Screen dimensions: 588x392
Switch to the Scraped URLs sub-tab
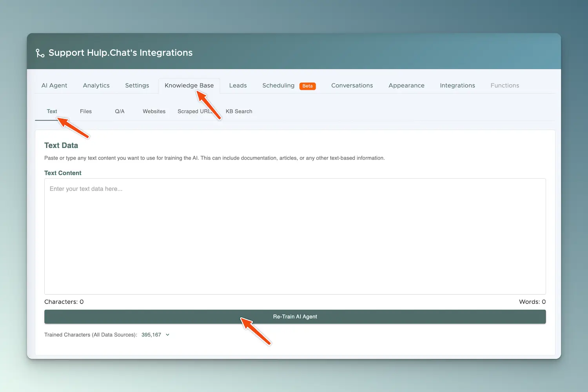click(x=195, y=111)
